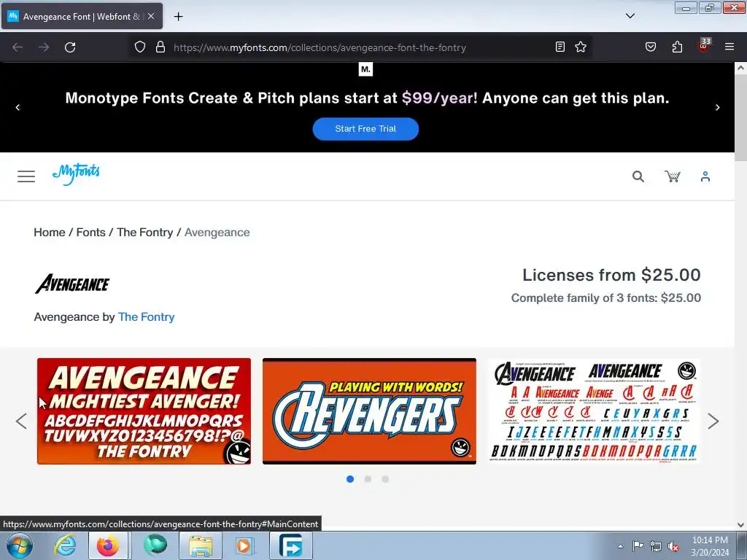The width and height of the screenshot is (747, 560).
Task: Open the network tray icon
Action: pos(656,546)
